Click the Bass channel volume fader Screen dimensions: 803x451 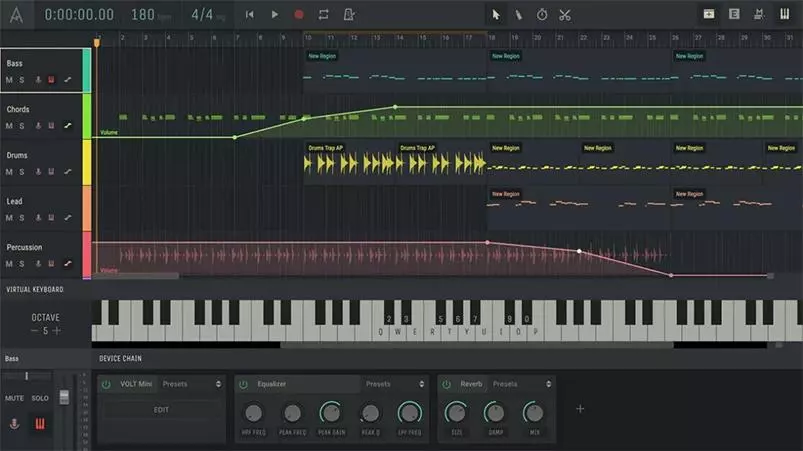[x=64, y=397]
